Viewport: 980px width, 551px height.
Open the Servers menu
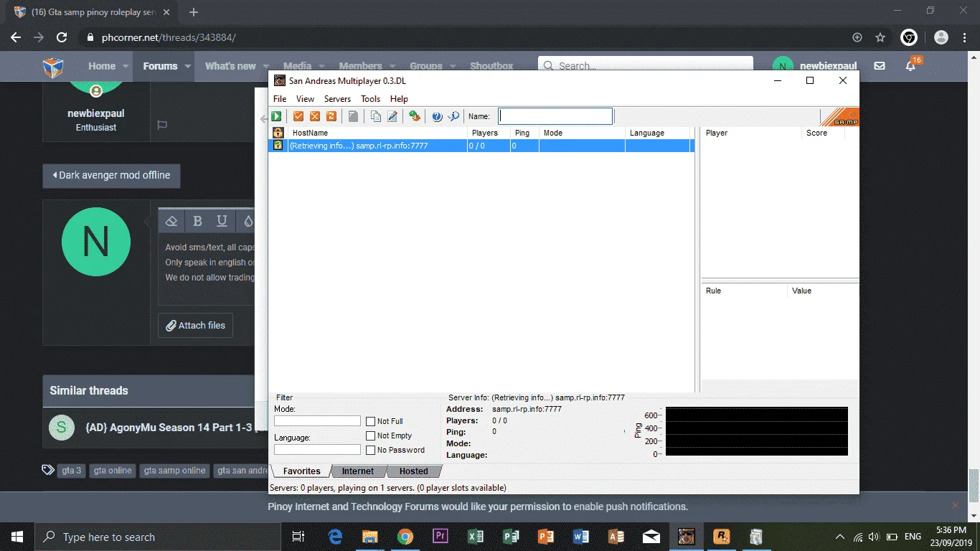tap(337, 99)
